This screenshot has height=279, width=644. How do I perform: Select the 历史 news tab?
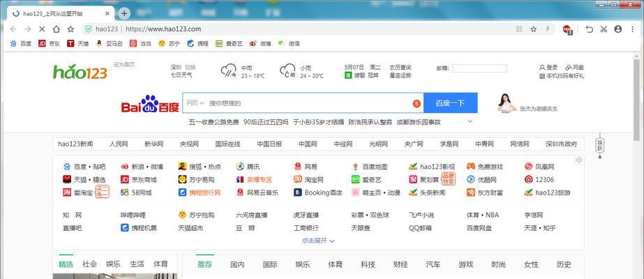click(x=564, y=264)
